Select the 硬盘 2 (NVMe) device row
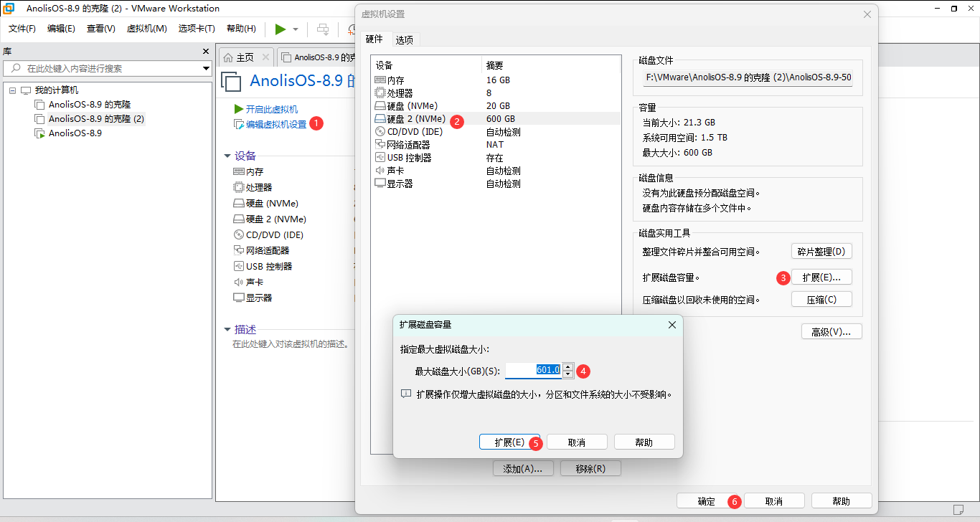This screenshot has height=522, width=980. click(416, 119)
